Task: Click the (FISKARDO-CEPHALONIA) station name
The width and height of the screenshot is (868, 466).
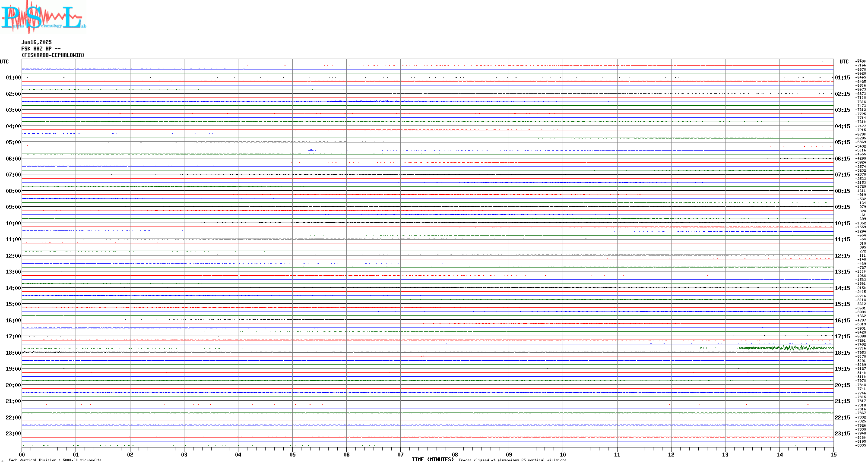Action: tap(53, 55)
